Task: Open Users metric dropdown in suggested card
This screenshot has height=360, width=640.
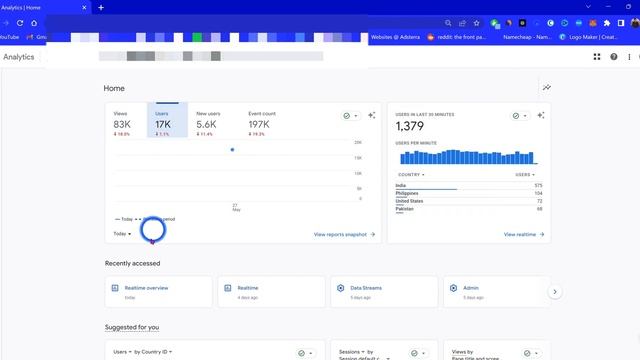Action: [x=122, y=352]
